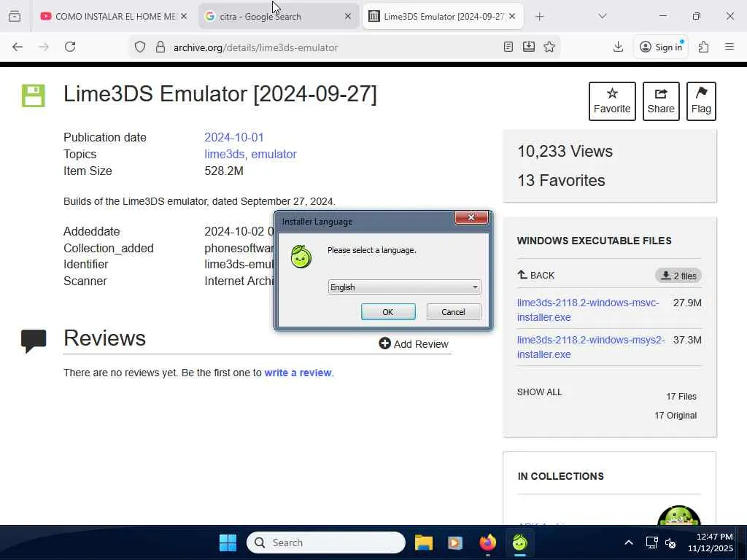Click the Lime3DS installer taskbar icon
Screen dimensions: 747x560
click(519, 542)
